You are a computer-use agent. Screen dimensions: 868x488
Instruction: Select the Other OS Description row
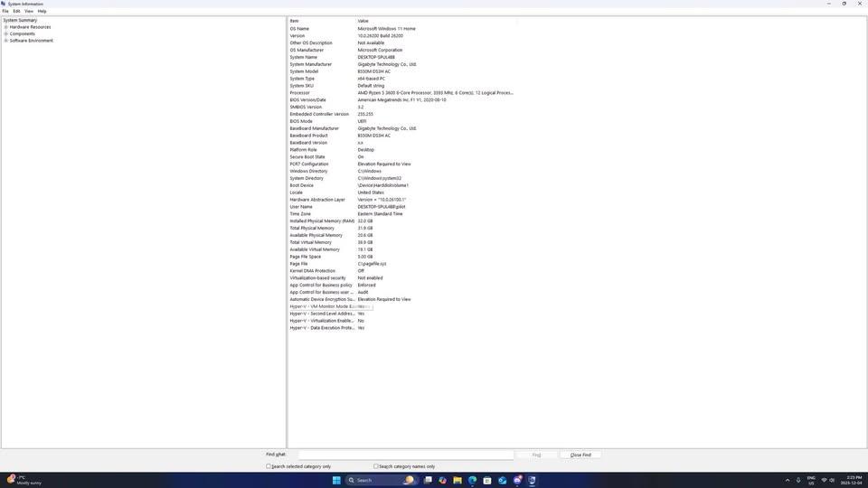pyautogui.click(x=402, y=42)
